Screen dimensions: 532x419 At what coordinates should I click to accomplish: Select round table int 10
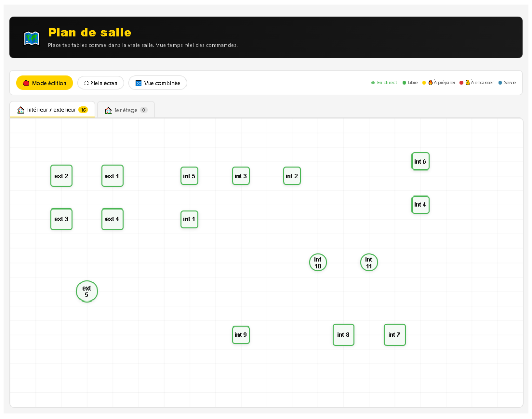click(x=318, y=263)
